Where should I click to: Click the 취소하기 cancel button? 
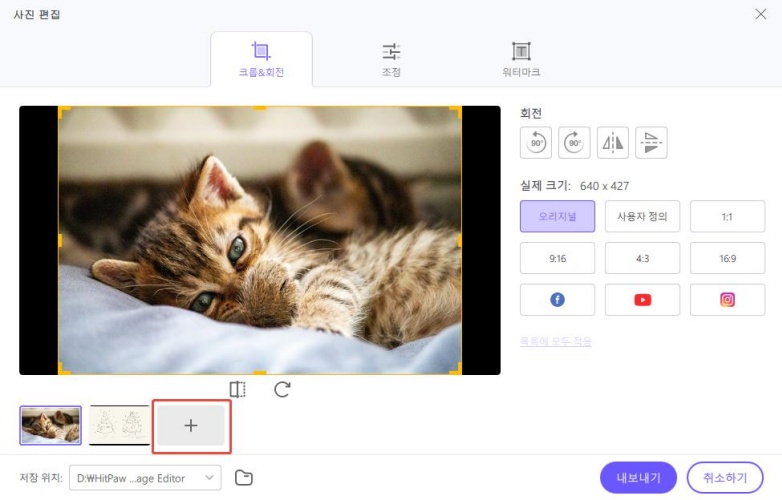(725, 478)
